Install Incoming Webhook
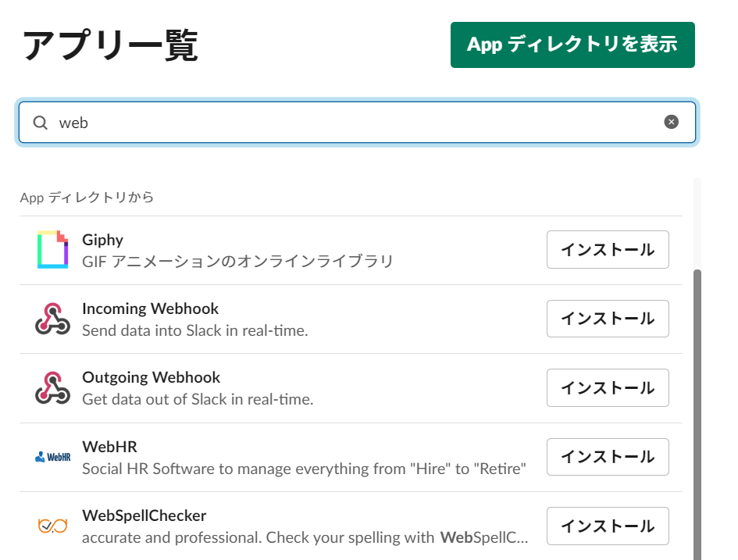Image resolution: width=738 pixels, height=560 pixels. (608, 319)
